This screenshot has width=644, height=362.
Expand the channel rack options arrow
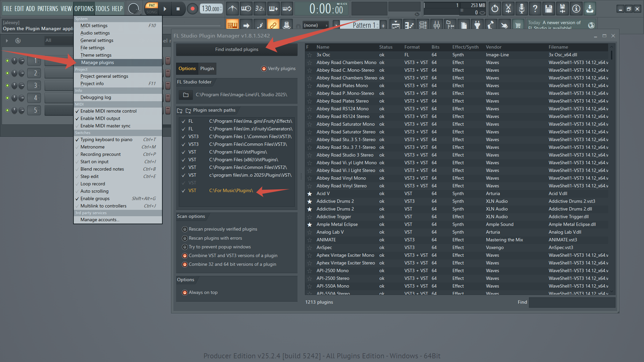click(x=7, y=41)
